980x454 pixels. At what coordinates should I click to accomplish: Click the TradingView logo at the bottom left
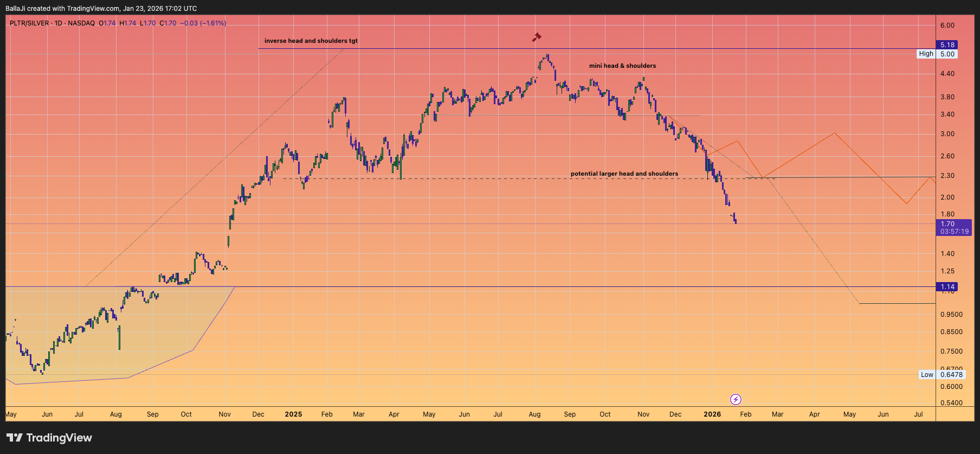49,438
